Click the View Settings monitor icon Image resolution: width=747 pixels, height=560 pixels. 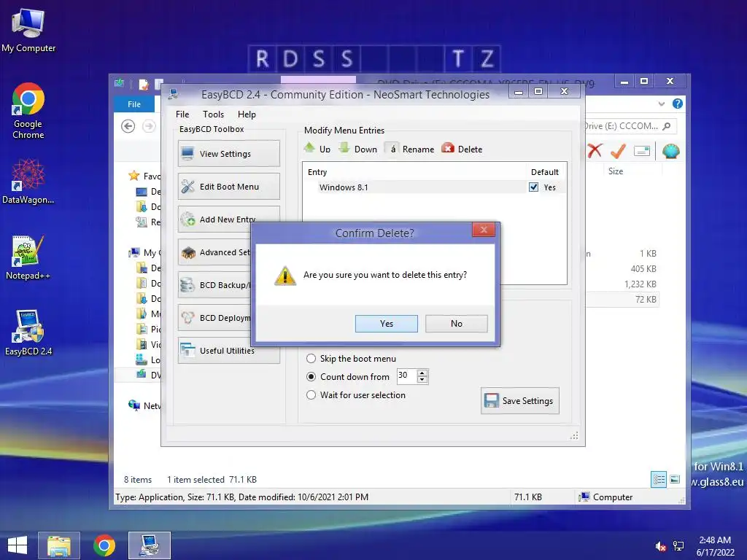[187, 153]
